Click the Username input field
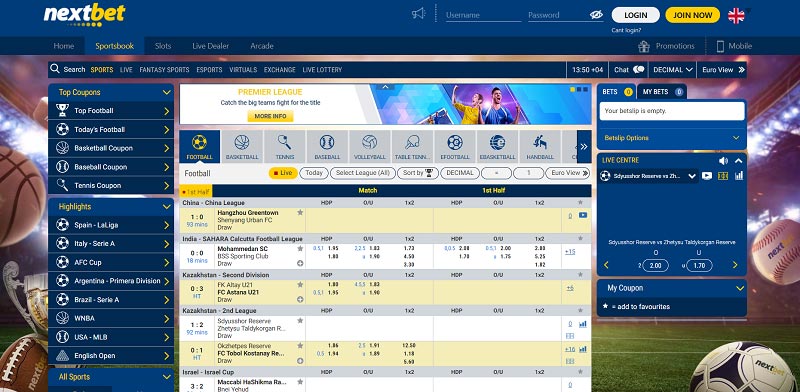 pyautogui.click(x=483, y=15)
